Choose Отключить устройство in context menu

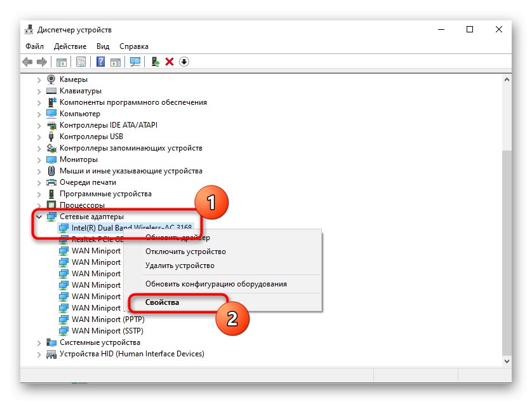(185, 252)
